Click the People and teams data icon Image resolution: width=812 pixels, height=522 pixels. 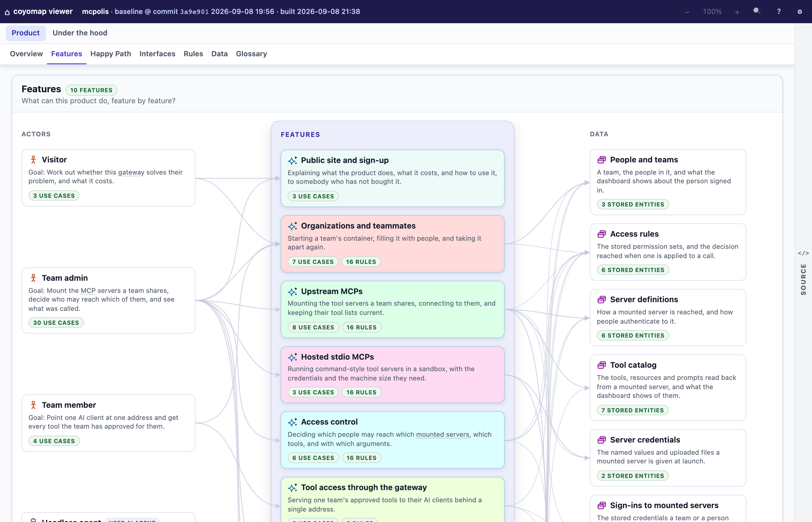(601, 160)
